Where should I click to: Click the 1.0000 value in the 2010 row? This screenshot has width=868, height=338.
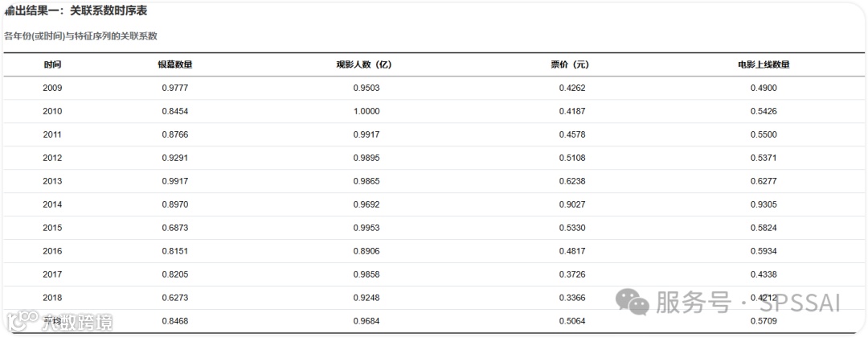pyautogui.click(x=366, y=111)
